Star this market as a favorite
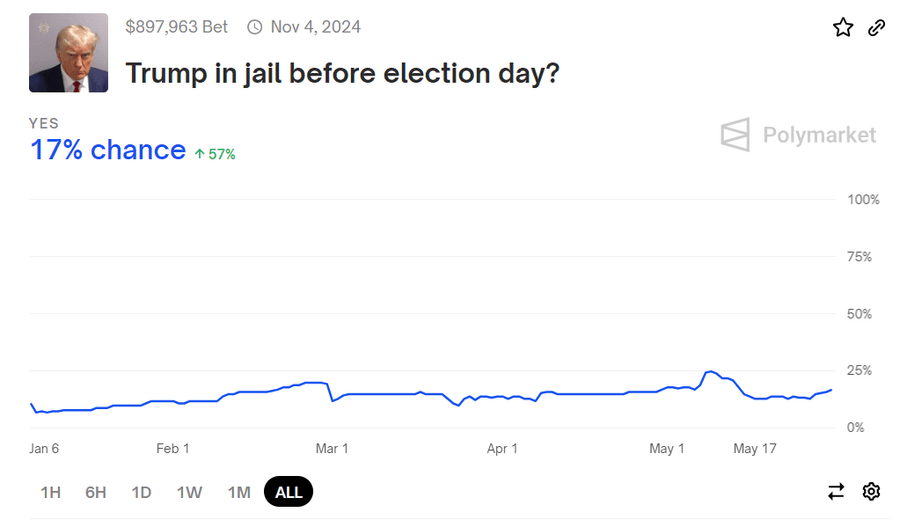Screen dimensions: 900x520 843,28
